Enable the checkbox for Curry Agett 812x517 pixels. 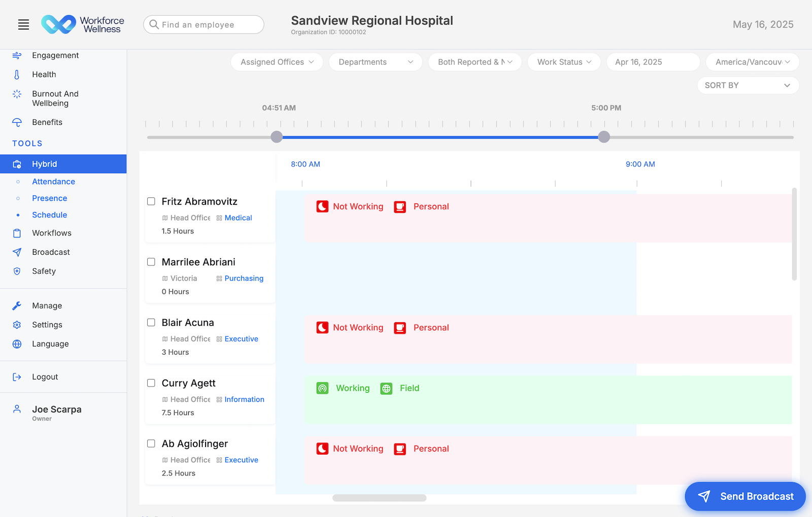(x=151, y=383)
